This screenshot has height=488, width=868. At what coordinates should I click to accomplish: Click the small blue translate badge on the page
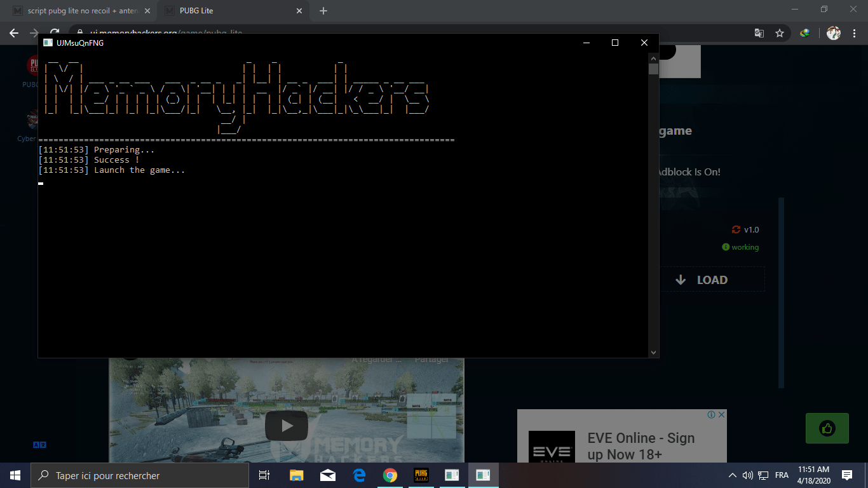(39, 445)
